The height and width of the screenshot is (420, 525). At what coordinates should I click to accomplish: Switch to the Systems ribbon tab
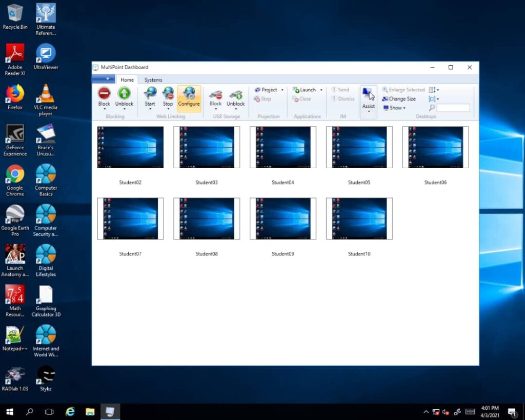(153, 79)
